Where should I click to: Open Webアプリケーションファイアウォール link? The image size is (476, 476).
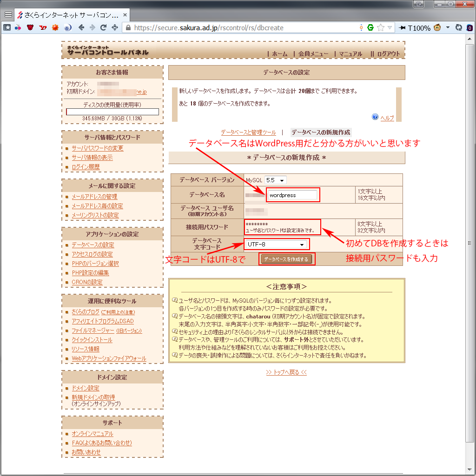(x=109, y=358)
